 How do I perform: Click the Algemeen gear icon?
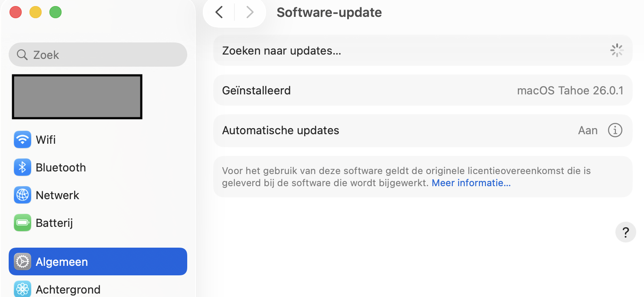tap(22, 261)
